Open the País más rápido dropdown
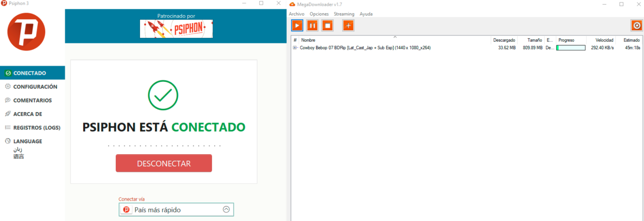This screenshot has width=644, height=221. (176, 210)
